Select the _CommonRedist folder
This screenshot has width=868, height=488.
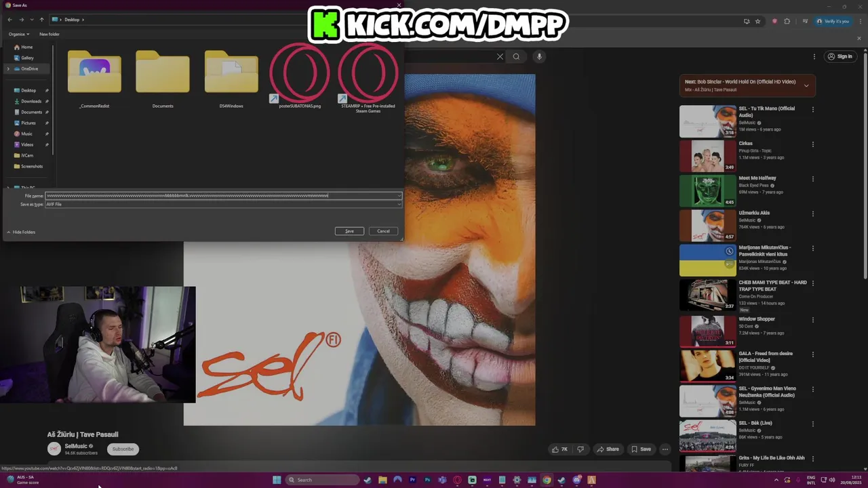point(94,79)
